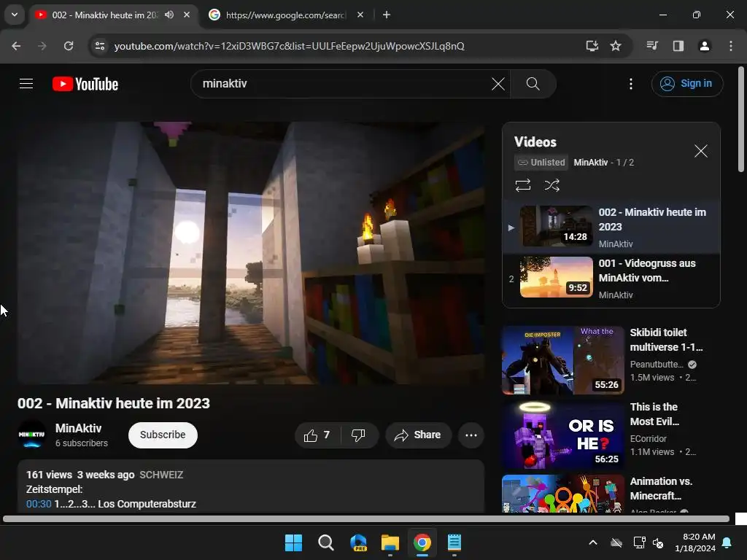Viewport: 747px width, 560px height.
Task: Select playlist video 001 - Videogruss aus MinAktiv
Action: click(611, 278)
